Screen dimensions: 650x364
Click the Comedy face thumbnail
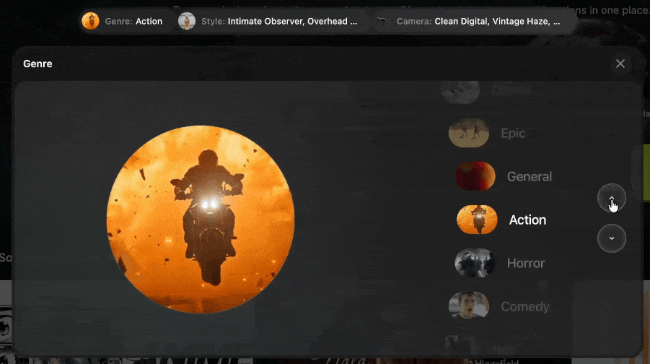pyautogui.click(x=469, y=306)
